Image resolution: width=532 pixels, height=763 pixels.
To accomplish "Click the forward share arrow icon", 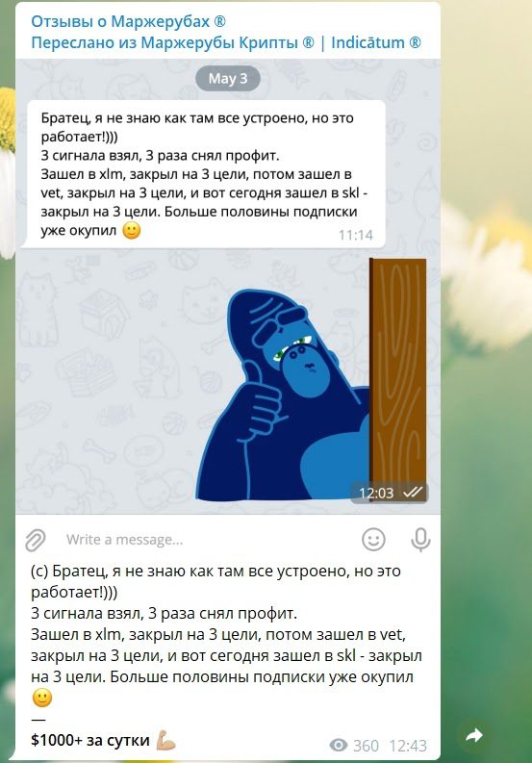I will coord(473,735).
